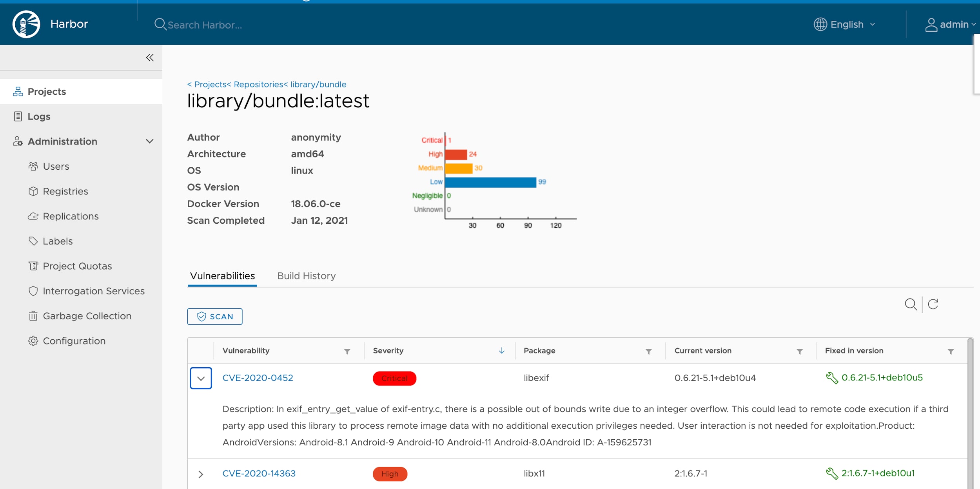
Task: Click the Harbor title text
Action: (69, 24)
